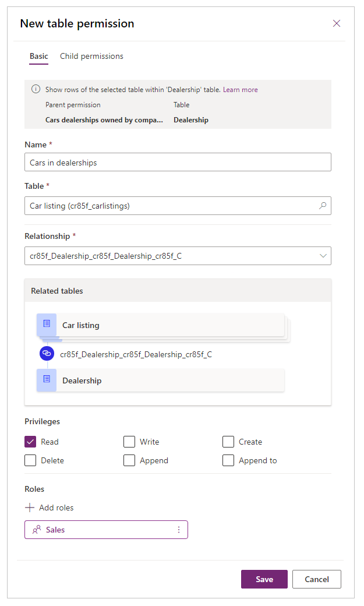
Task: Select the Sales role chip
Action: 106,530
